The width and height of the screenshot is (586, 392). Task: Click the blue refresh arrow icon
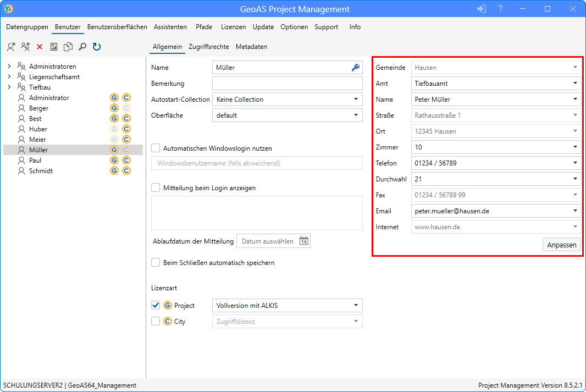97,47
